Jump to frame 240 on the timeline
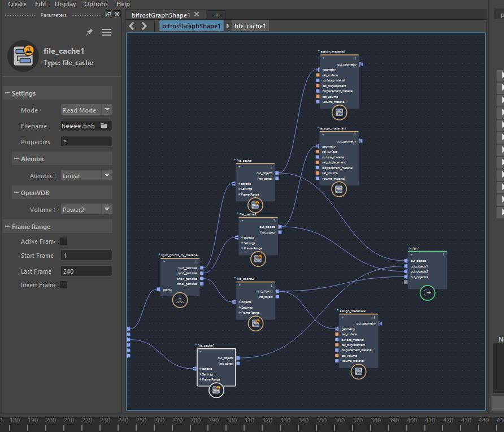The image size is (504, 432). (x=123, y=420)
